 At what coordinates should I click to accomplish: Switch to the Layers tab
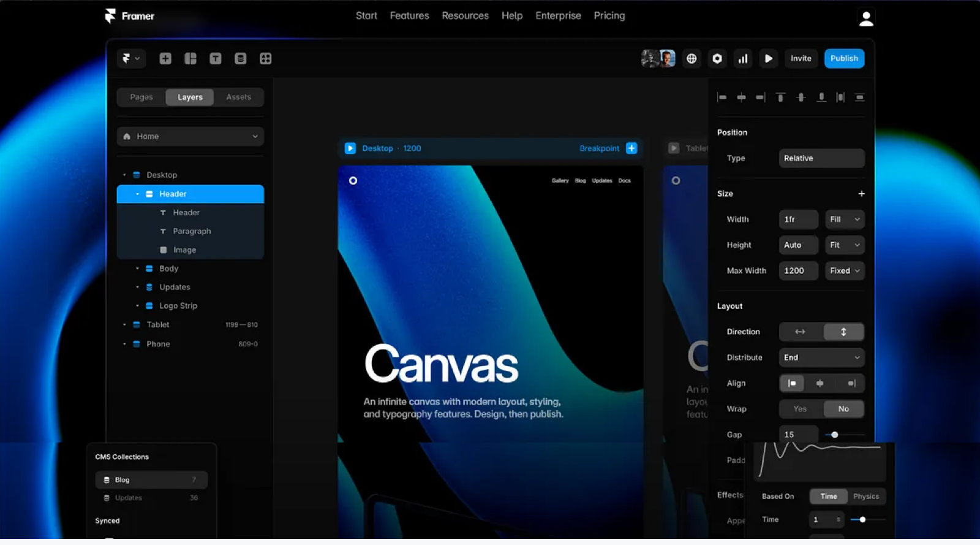pyautogui.click(x=190, y=97)
